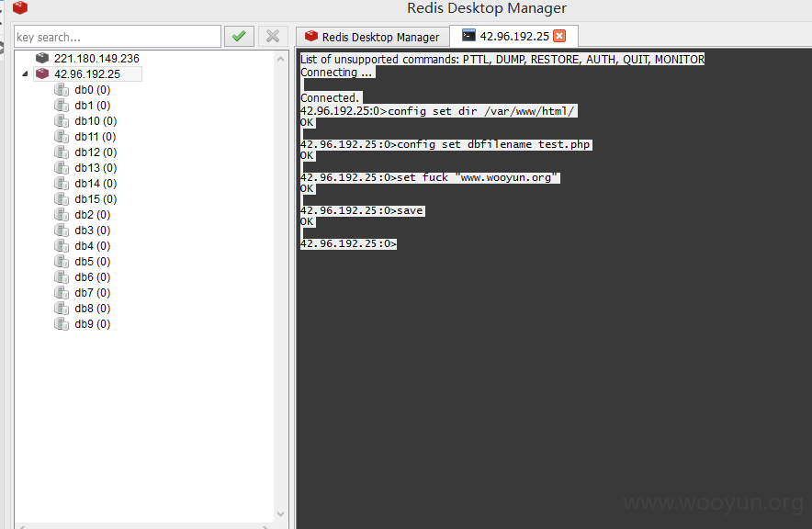Close the 42.96.192.25 console tab
Image resolution: width=812 pixels, height=529 pixels.
tap(559, 36)
